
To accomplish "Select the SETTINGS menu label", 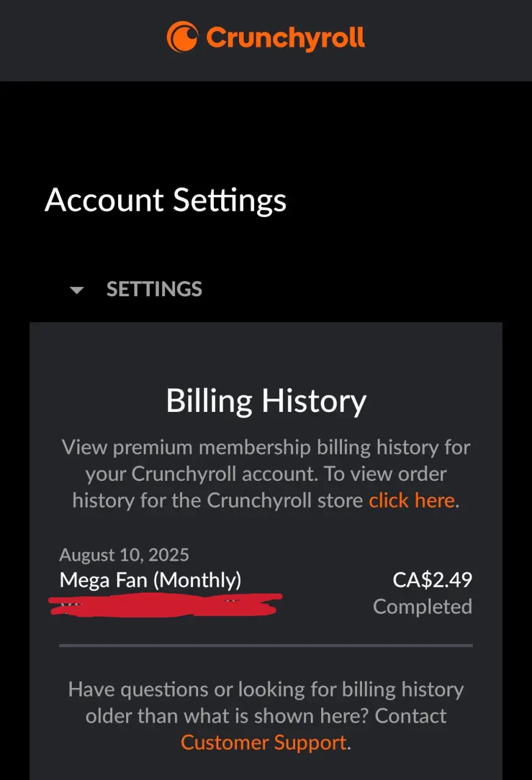I will 154,289.
